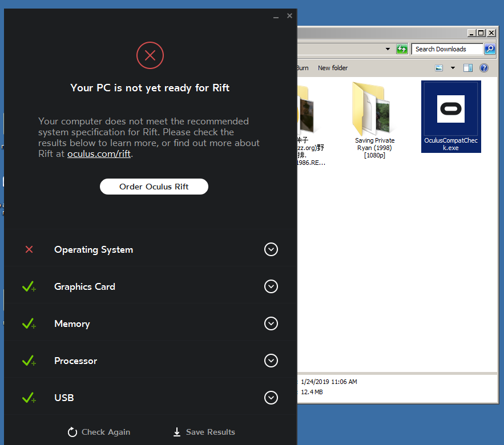Image resolution: width=504 pixels, height=445 pixels.
Task: Expand the USB result details
Action: [271, 398]
